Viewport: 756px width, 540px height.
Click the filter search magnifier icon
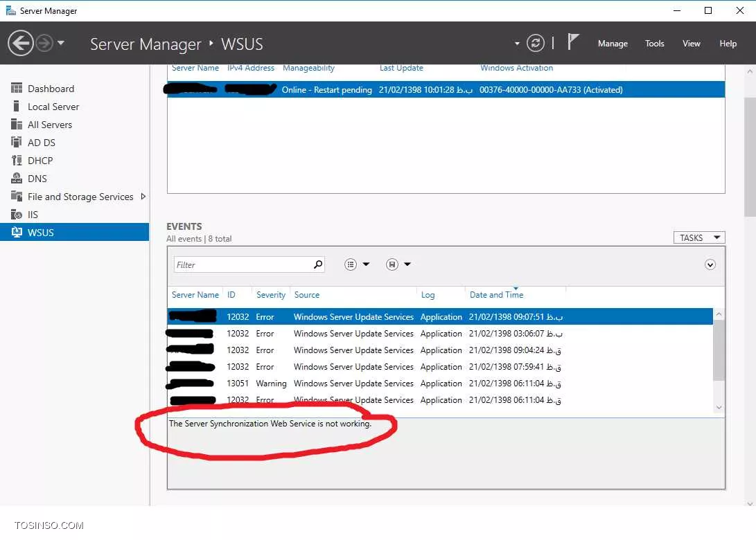pos(318,264)
